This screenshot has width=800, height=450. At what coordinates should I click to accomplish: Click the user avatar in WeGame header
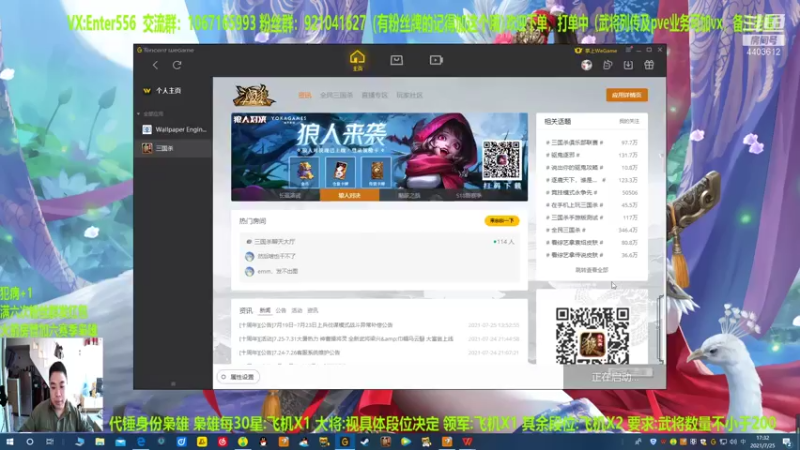587,65
